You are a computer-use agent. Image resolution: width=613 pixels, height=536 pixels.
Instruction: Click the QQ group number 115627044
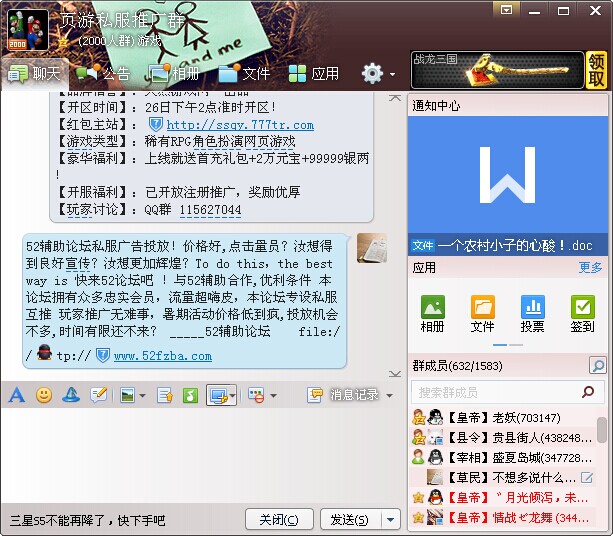click(210, 210)
